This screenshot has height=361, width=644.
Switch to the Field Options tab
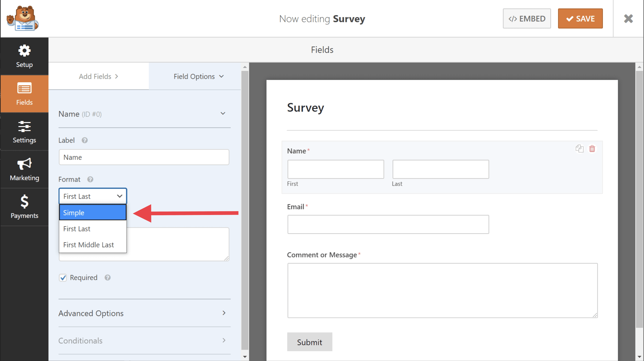coord(198,77)
